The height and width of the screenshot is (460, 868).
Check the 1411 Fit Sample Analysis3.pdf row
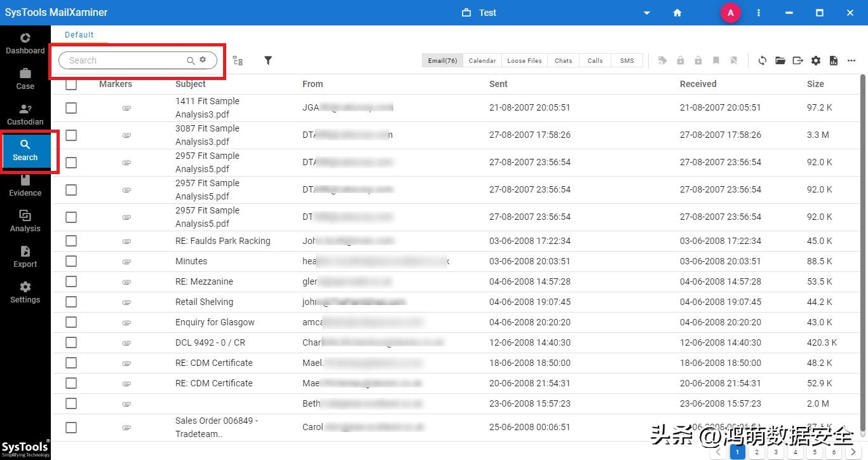[x=71, y=108]
